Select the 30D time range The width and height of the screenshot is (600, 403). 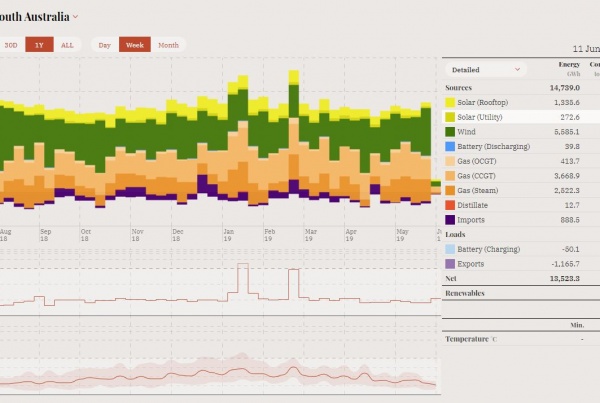click(11, 45)
